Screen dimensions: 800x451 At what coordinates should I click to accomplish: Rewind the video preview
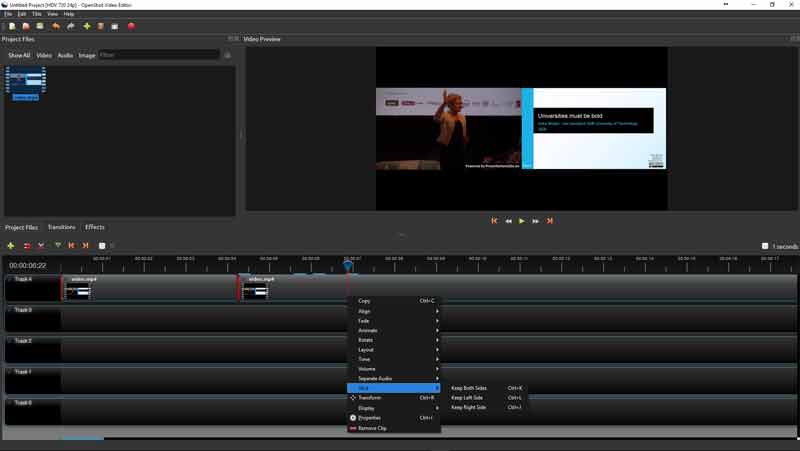508,221
